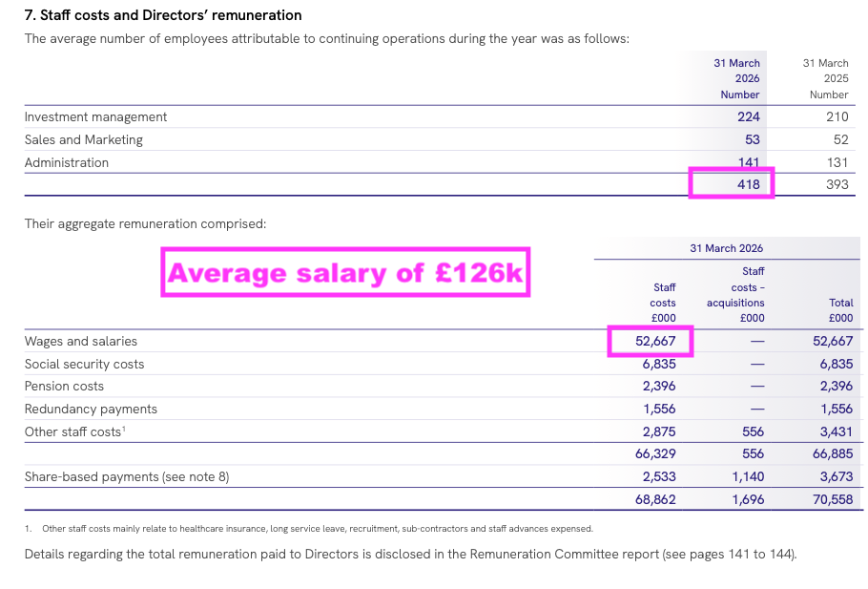Image resolution: width=868 pixels, height=589 pixels.
Task: Select the Average salary of £126k annotation
Action: click(345, 272)
